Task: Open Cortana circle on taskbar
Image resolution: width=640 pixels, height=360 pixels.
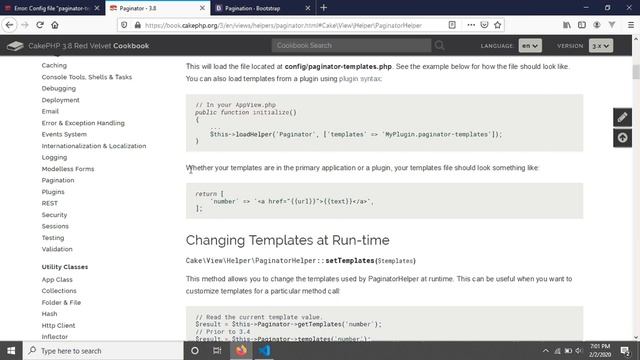Action: pyautogui.click(x=195, y=351)
